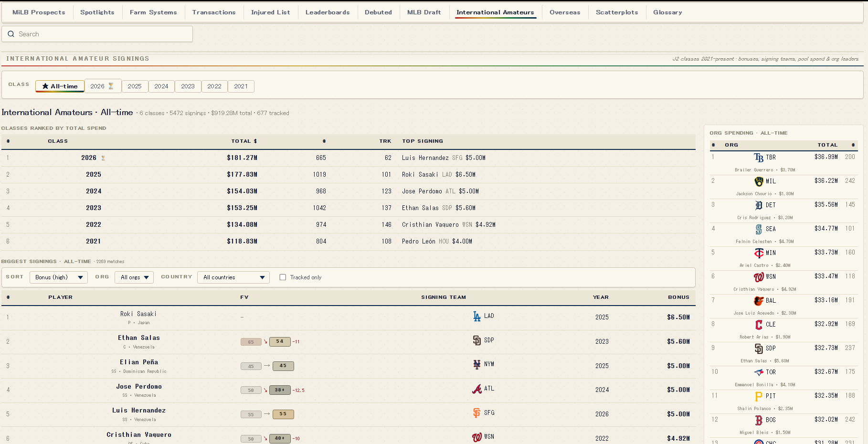
Task: Click the Padres logo in Ethan Salas row
Action: [x=476, y=340]
